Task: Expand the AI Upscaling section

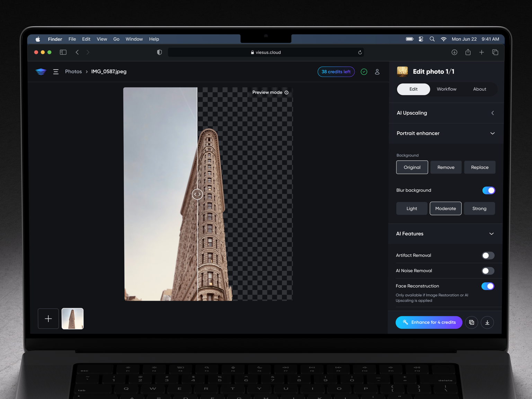Action: point(492,113)
